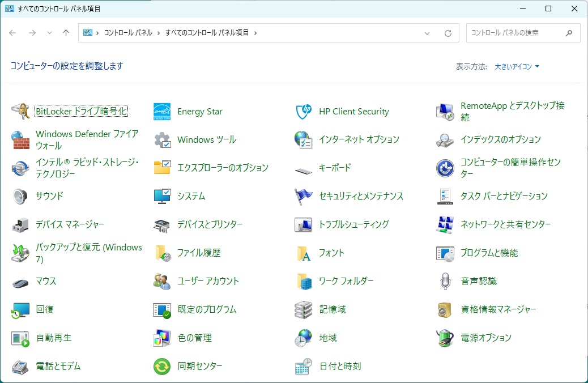Open the 日付と時刻 calendar icon

304,366
